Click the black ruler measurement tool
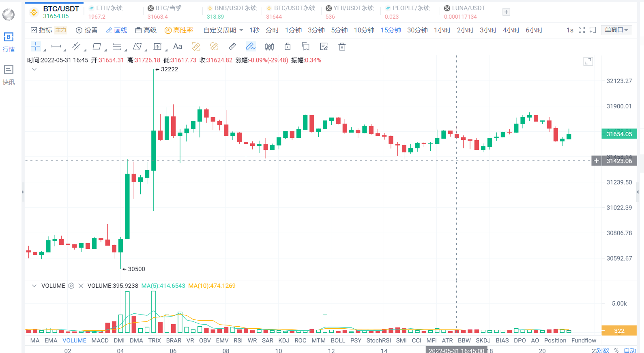Viewport: 644px width, 353px height. [x=232, y=47]
